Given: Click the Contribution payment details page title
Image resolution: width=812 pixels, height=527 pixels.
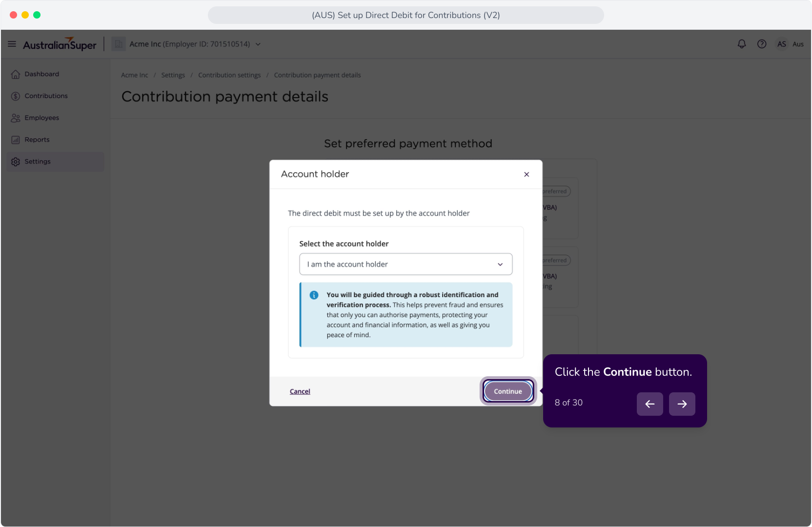Looking at the screenshot, I should (225, 97).
